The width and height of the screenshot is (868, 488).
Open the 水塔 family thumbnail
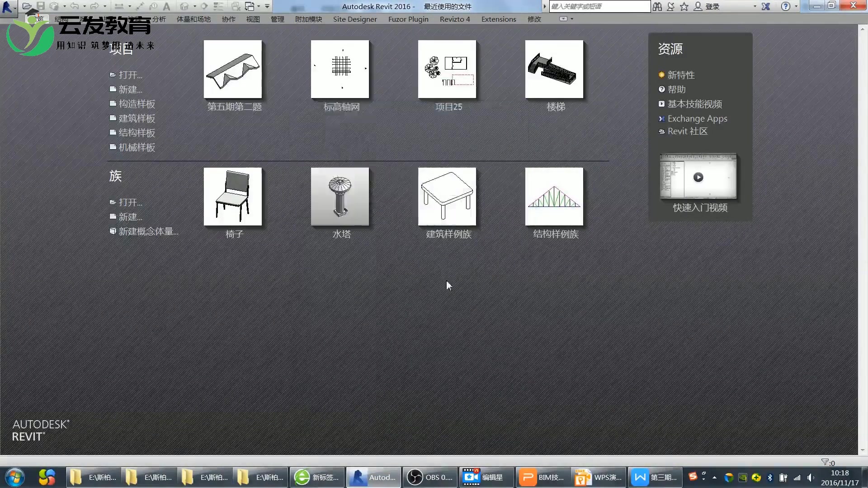[340, 197]
